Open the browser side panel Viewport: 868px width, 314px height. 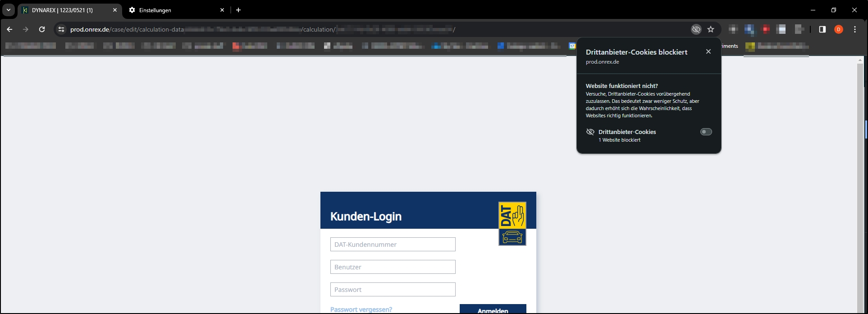tap(822, 29)
